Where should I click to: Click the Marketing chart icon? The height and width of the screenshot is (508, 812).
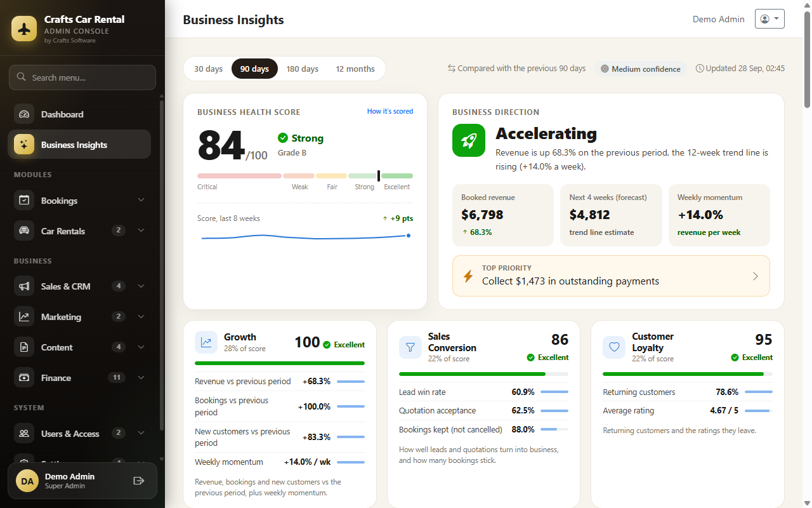[x=24, y=317]
